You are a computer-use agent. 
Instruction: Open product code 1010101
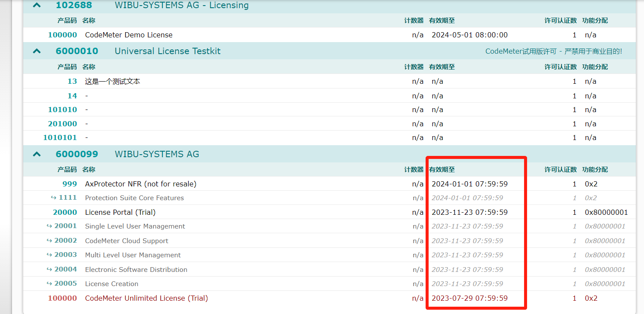point(60,137)
